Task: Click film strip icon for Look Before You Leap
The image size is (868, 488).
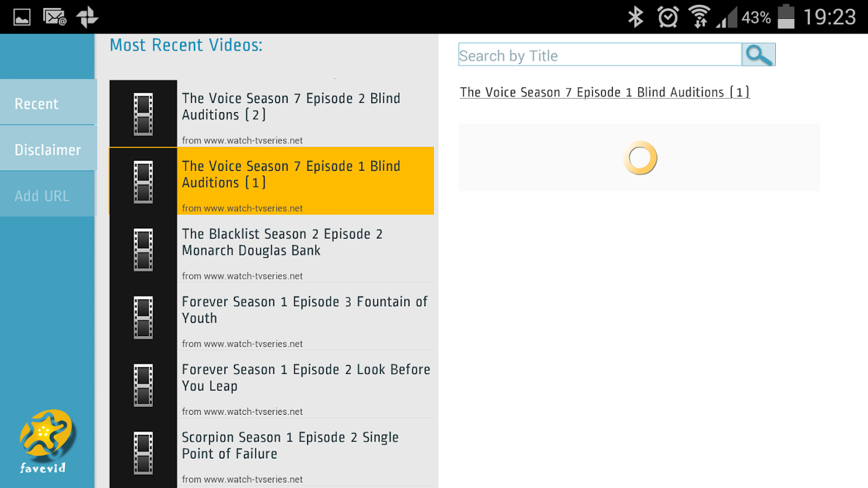Action: pyautogui.click(x=143, y=385)
